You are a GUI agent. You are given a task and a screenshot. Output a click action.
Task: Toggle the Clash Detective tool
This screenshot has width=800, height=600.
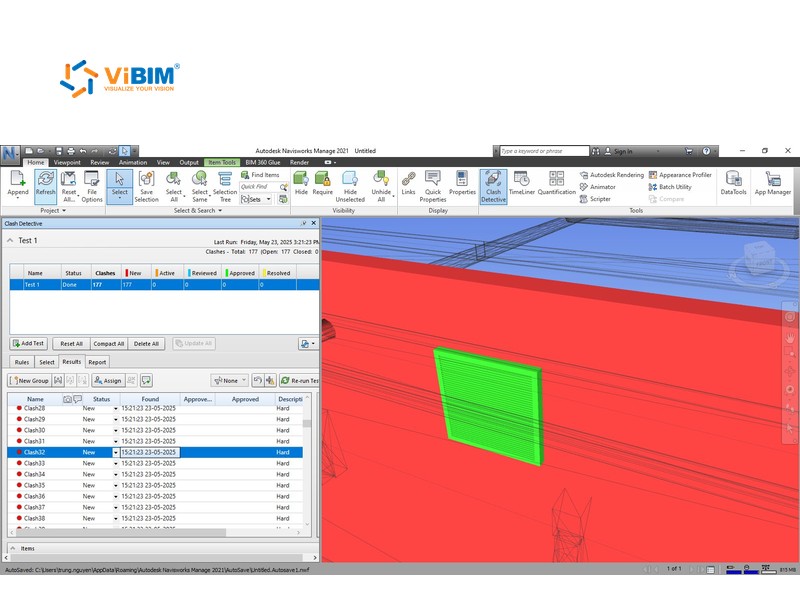[493, 187]
